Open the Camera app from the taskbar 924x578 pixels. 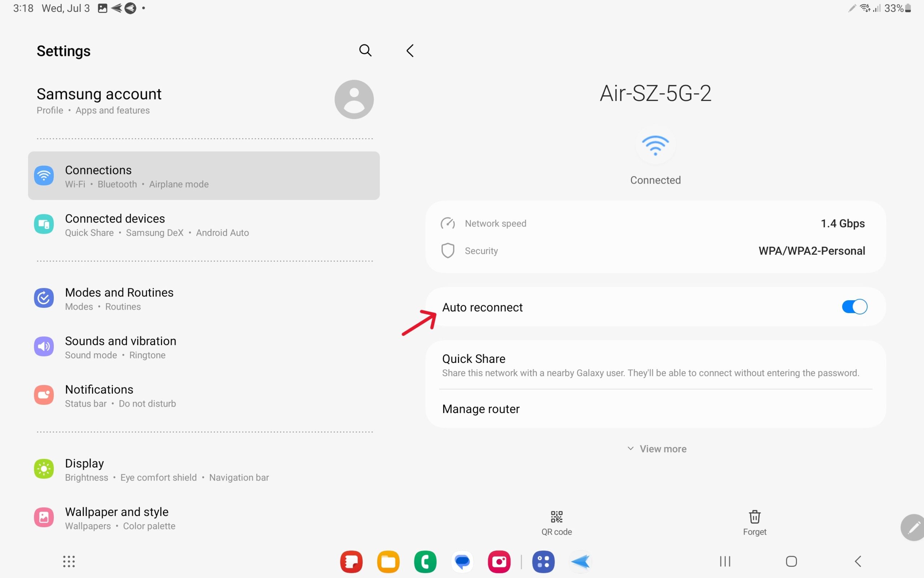[498, 561]
